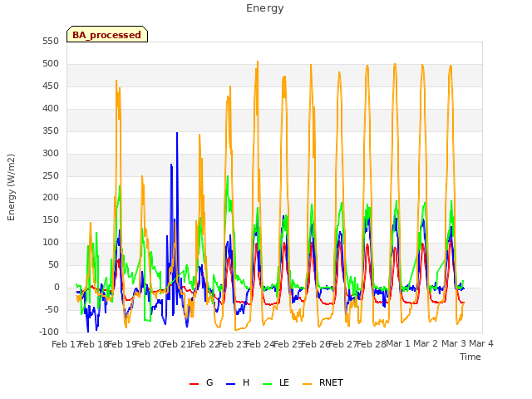This screenshot has width=532, height=399.
Task: Click the 0 y-axis tick label
Action: 57,288
